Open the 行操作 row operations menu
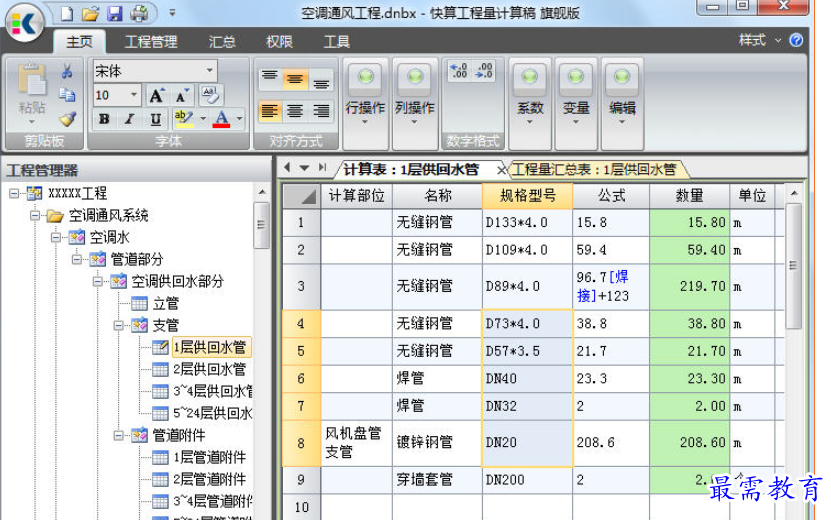The image size is (831, 520). pos(365,104)
